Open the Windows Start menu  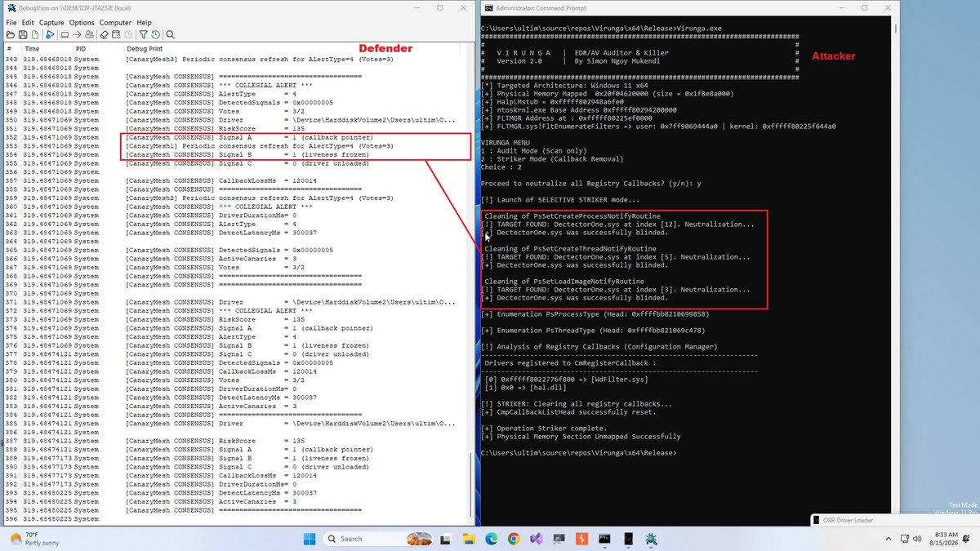[310, 539]
